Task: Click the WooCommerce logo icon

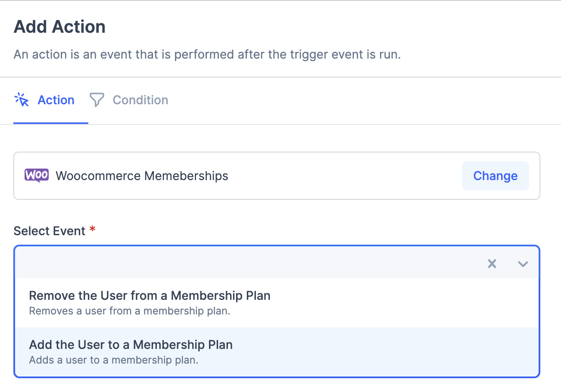Action: [x=36, y=175]
